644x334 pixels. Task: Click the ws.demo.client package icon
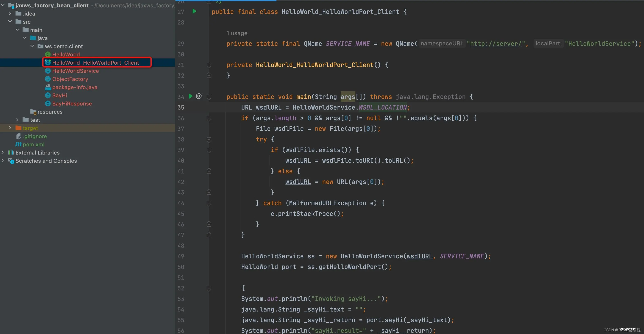tap(40, 46)
